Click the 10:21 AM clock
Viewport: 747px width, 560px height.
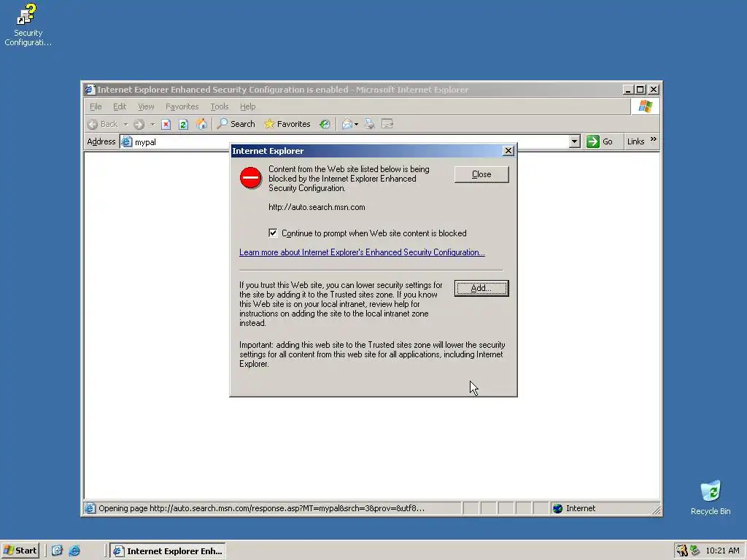722,551
